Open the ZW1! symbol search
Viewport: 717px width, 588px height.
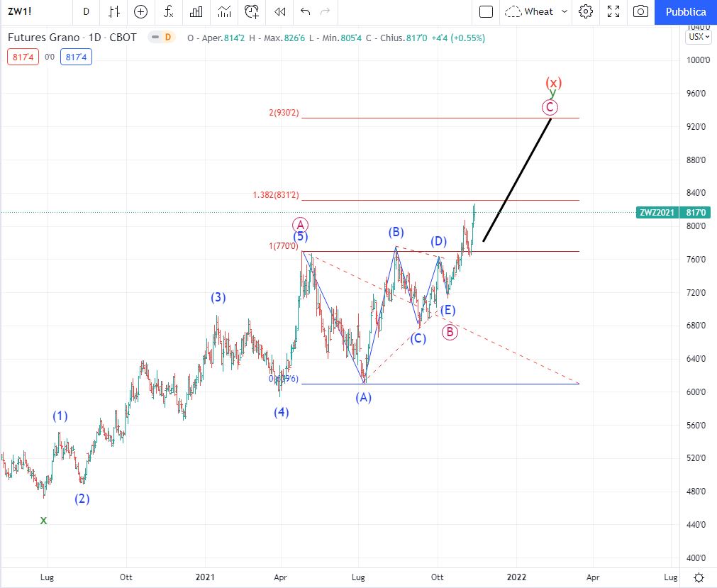pos(20,12)
